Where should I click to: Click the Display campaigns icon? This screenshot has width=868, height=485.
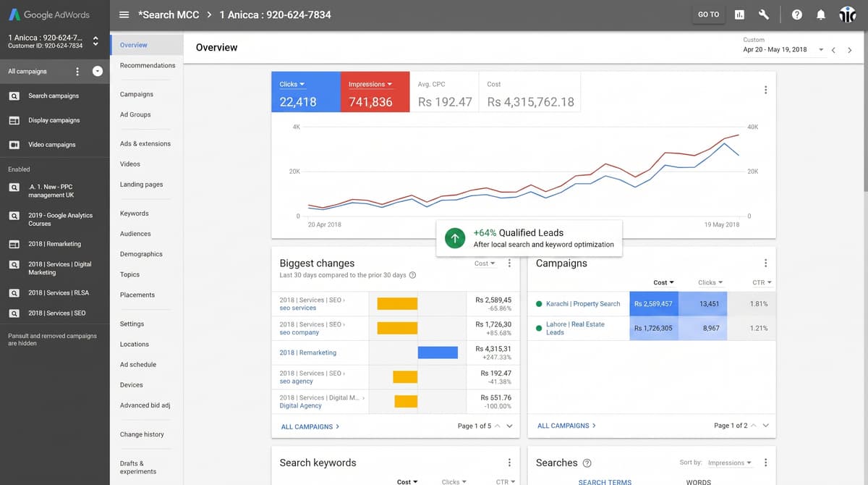[14, 120]
